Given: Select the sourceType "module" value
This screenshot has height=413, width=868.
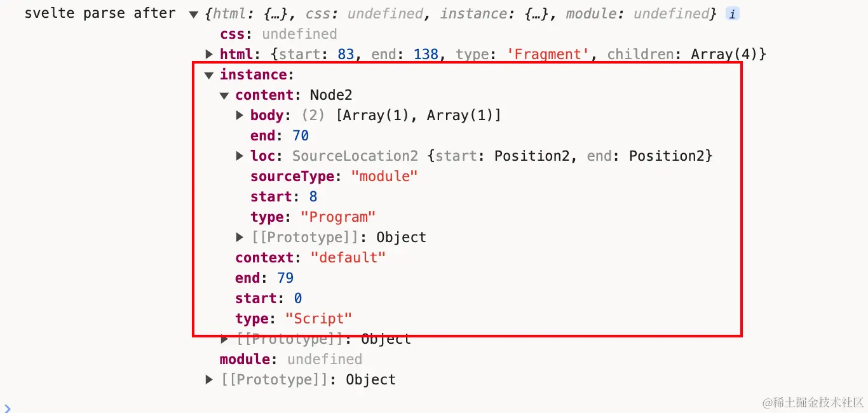Looking at the screenshot, I should [x=384, y=177].
